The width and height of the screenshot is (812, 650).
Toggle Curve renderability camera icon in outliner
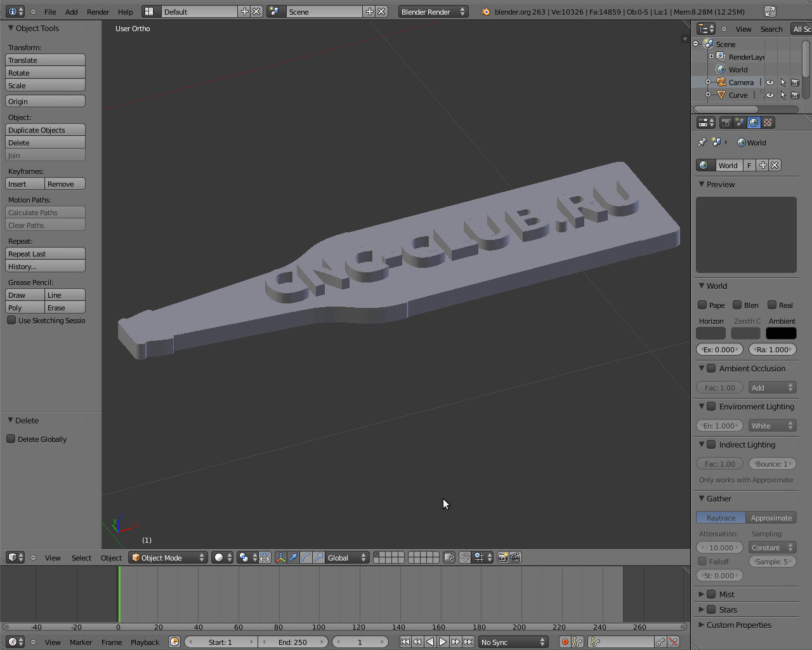[x=795, y=95]
